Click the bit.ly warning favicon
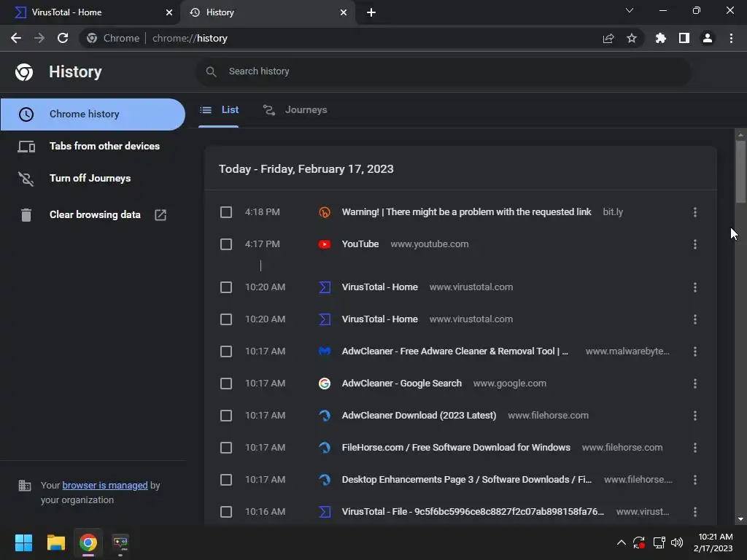This screenshot has height=560, width=747. point(325,212)
